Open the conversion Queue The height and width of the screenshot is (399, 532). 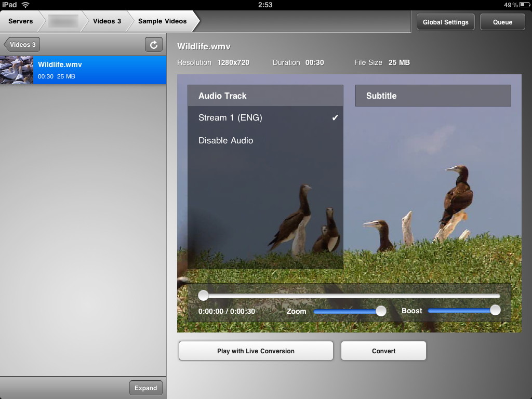(x=502, y=22)
